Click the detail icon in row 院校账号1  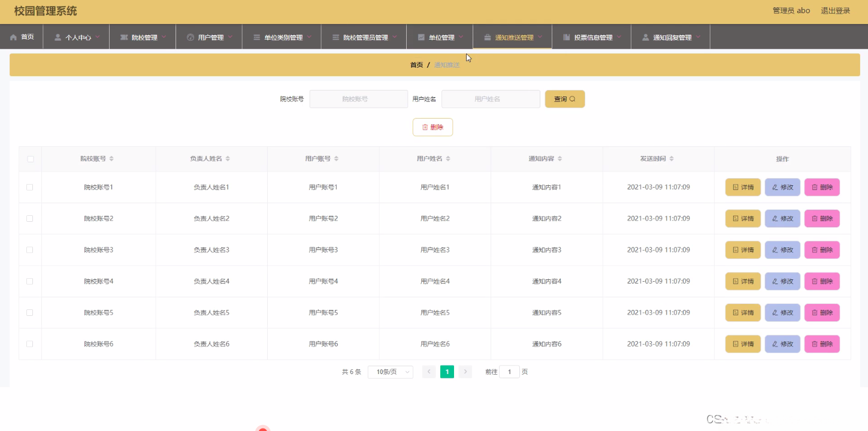point(736,188)
